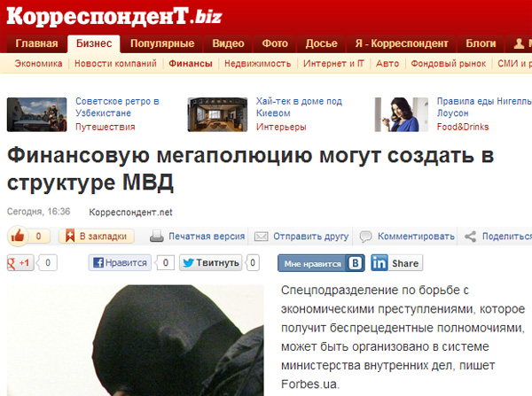532x396 pixels.
Task: Open the Блоги tab
Action: click(481, 43)
